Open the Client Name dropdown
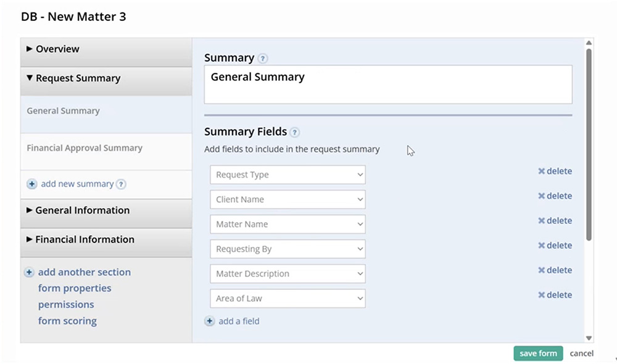The width and height of the screenshot is (617, 364). pos(288,199)
